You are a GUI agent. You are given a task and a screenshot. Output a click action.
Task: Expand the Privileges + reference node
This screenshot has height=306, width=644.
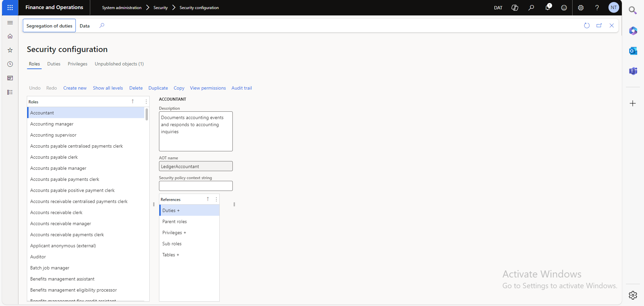(x=174, y=233)
